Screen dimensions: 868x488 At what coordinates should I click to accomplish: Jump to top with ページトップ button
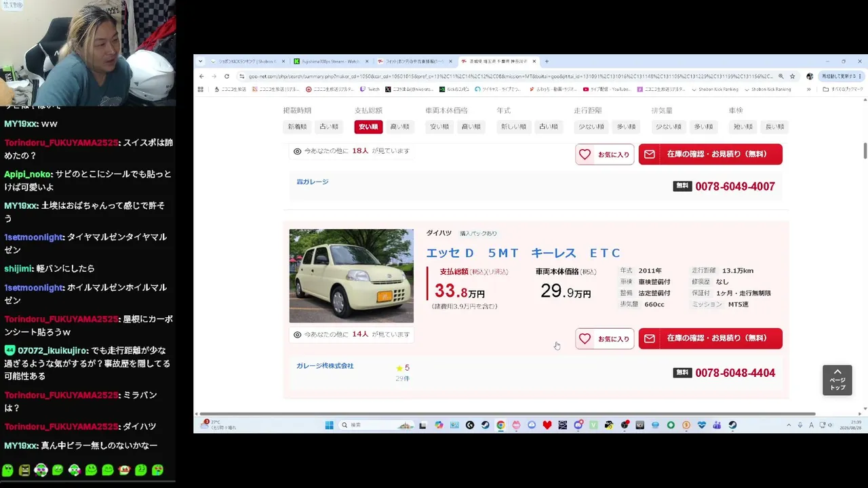[837, 380]
